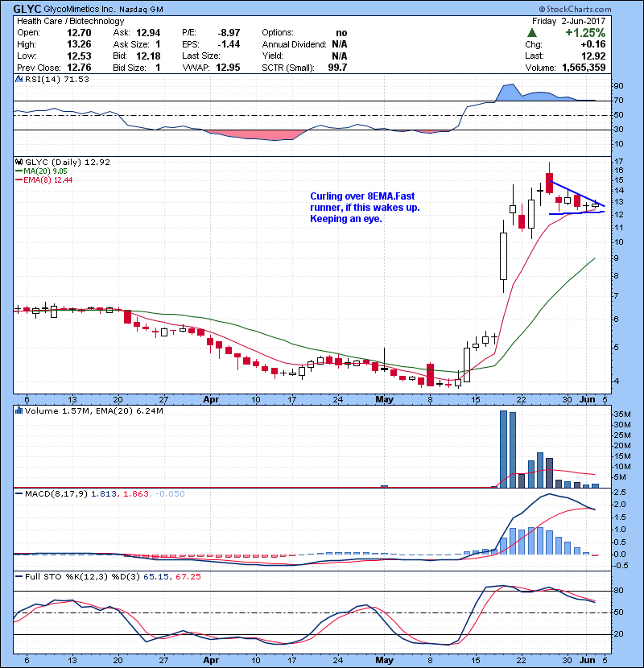Click the MACD(8,17,9) panel label

click(x=56, y=494)
